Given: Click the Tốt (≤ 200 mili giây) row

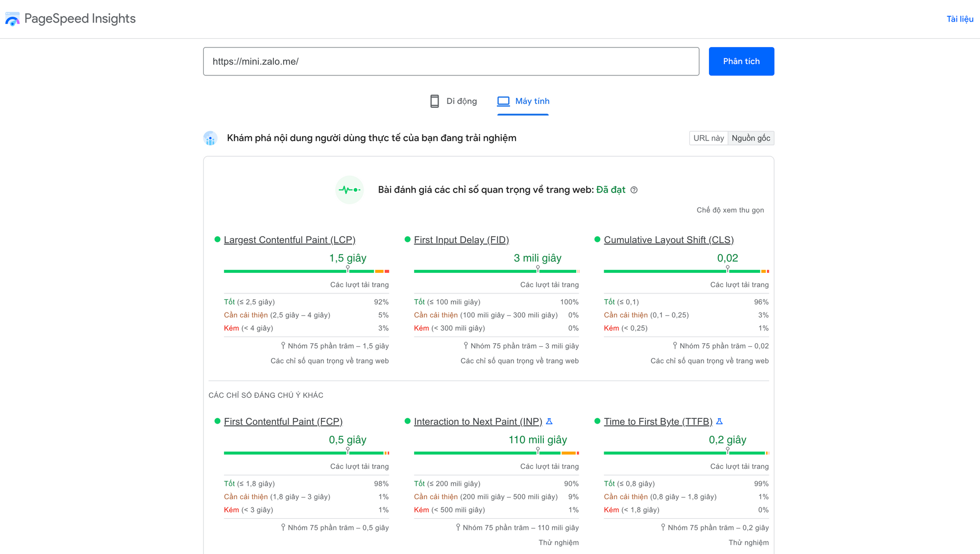Looking at the screenshot, I should pos(496,483).
